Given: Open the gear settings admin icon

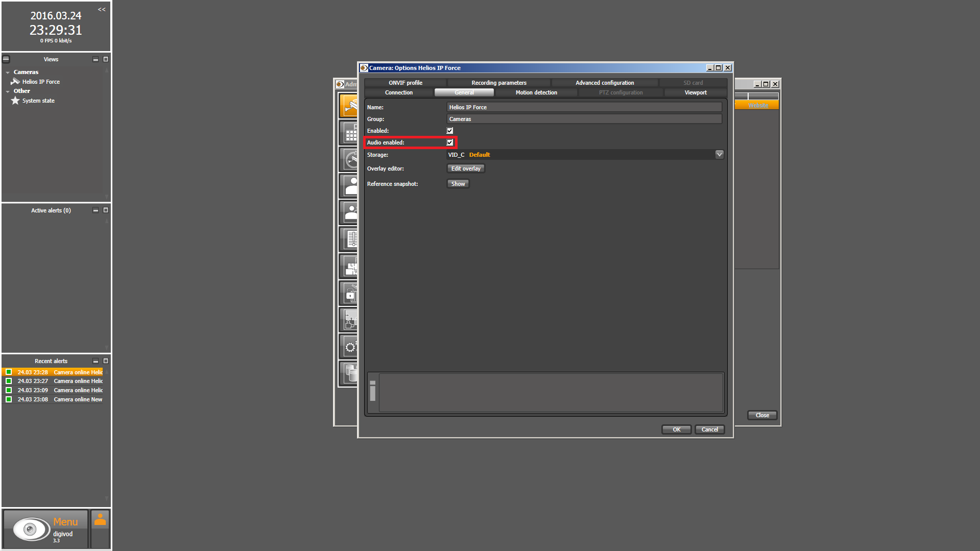Looking at the screenshot, I should [x=350, y=347].
